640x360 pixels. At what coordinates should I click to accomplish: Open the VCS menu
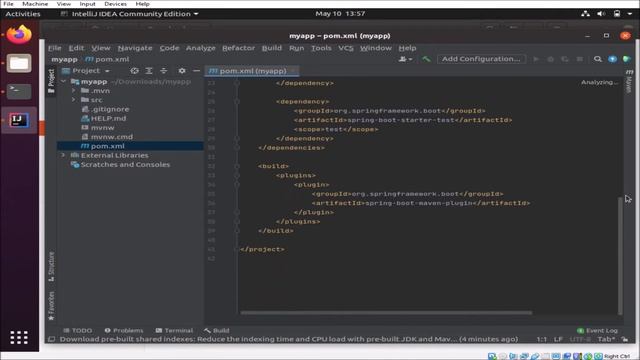click(345, 48)
